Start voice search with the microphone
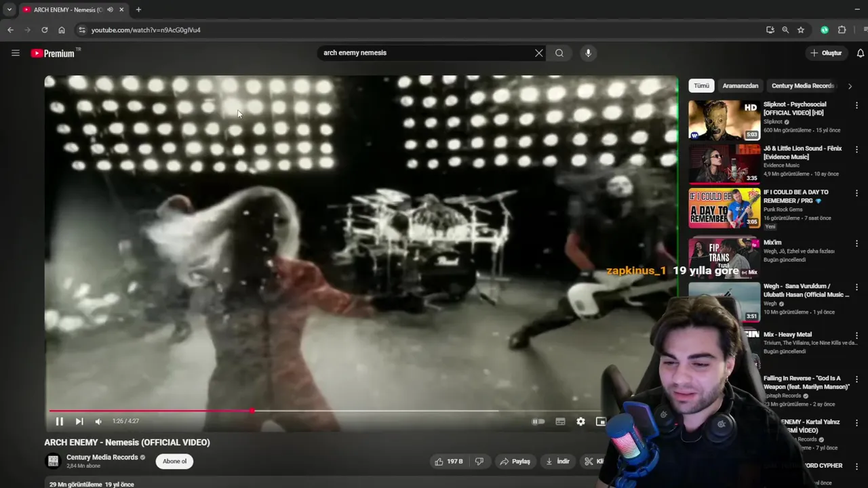 click(x=588, y=53)
